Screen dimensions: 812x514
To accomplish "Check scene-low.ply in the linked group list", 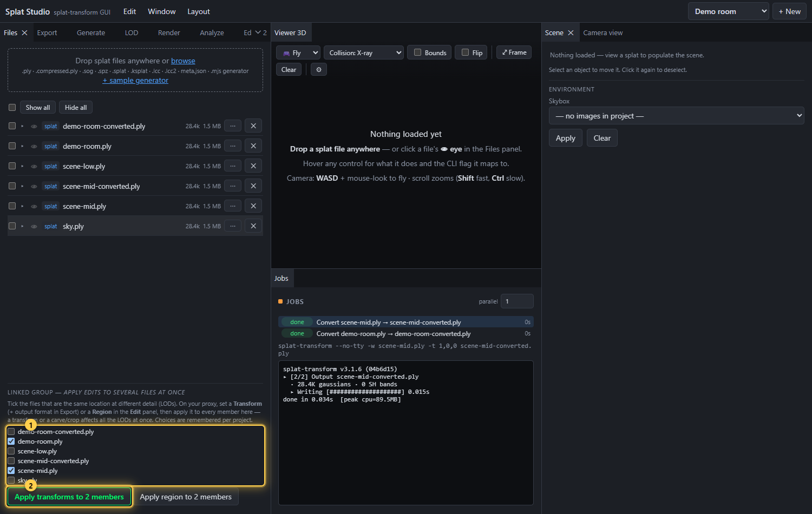I will coord(11,451).
